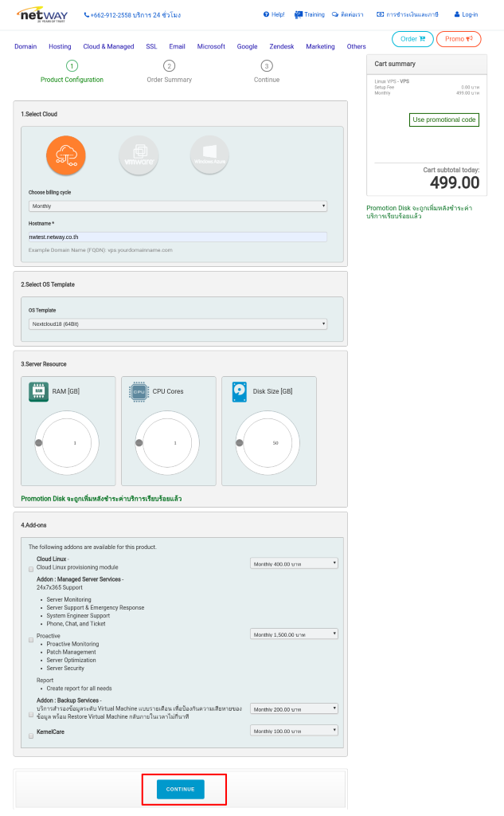Click the green RAM chip icon
The image size is (504, 816).
(38, 391)
